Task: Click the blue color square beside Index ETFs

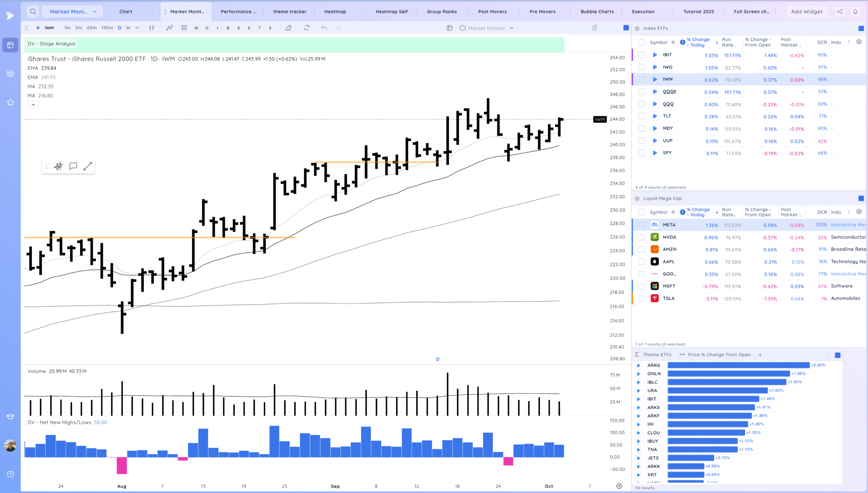Action: (861, 29)
